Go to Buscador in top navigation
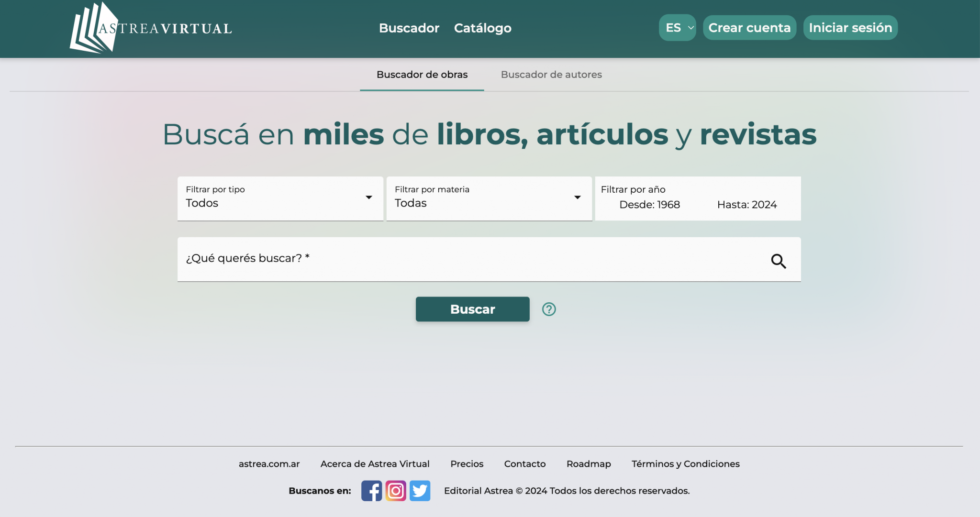 [x=409, y=28]
